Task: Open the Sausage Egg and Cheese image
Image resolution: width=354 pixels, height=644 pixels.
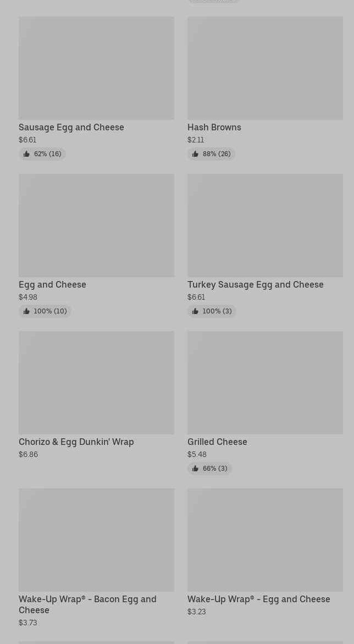Action: coord(96,68)
